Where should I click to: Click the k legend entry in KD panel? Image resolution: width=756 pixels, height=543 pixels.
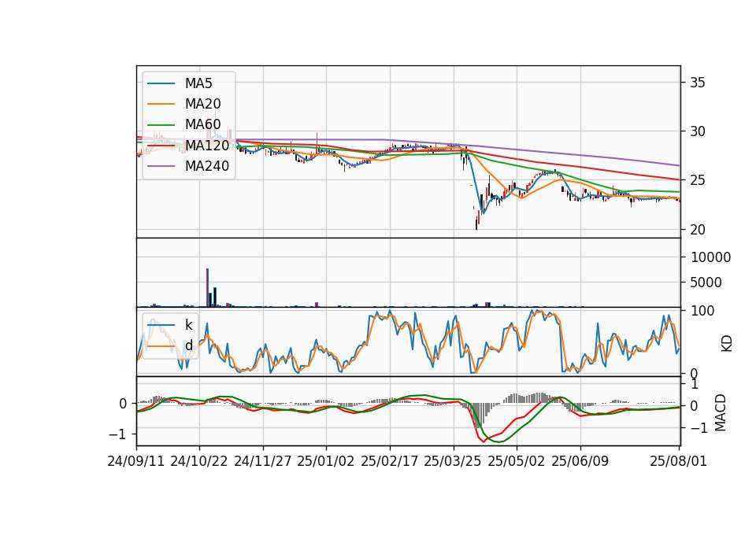point(188,325)
